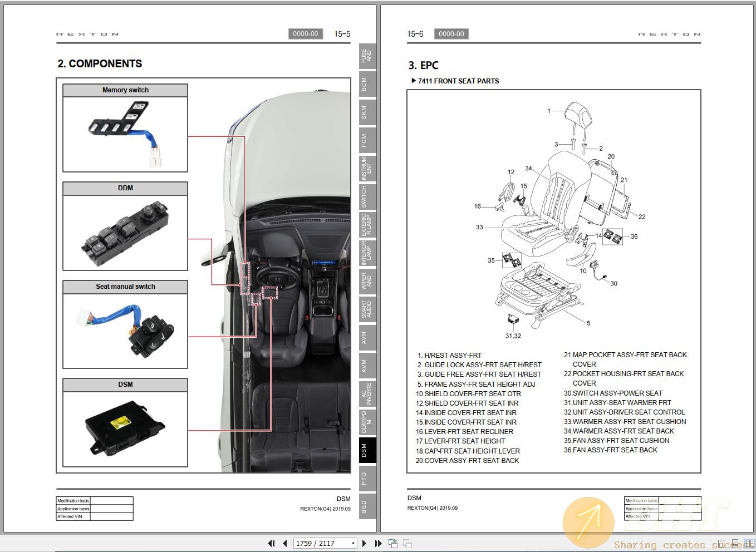Open the WIPER AND side tab

point(367,282)
